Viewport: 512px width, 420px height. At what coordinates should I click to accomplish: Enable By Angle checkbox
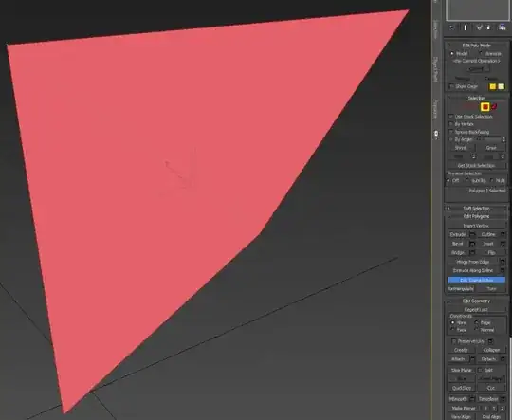point(451,139)
